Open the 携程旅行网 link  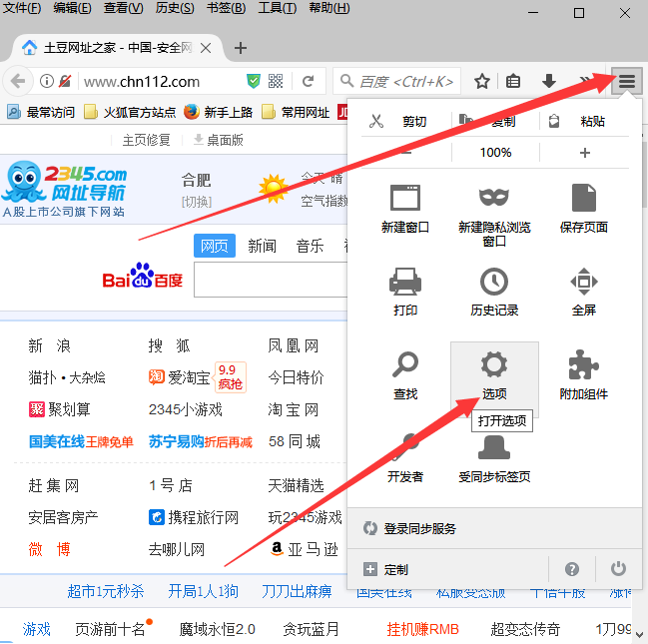[x=194, y=517]
